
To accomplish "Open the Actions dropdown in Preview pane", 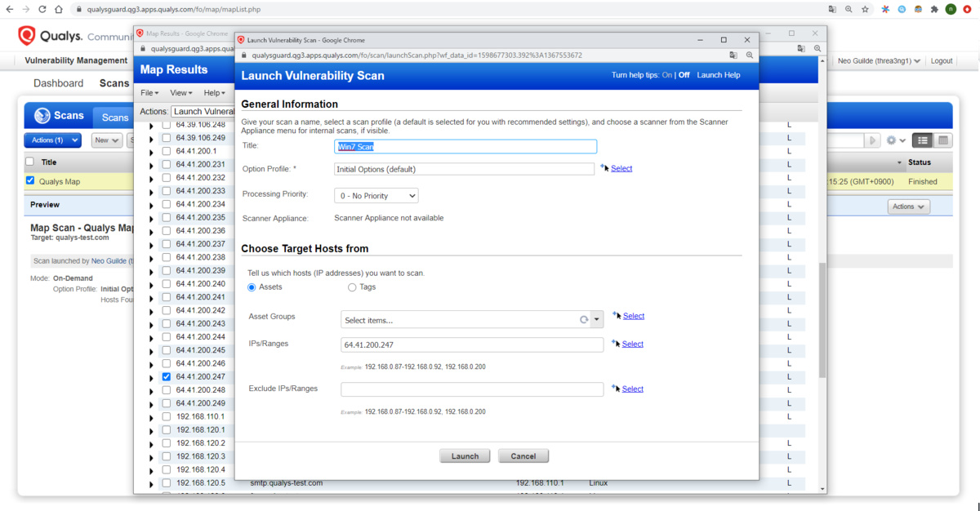I will (x=909, y=207).
